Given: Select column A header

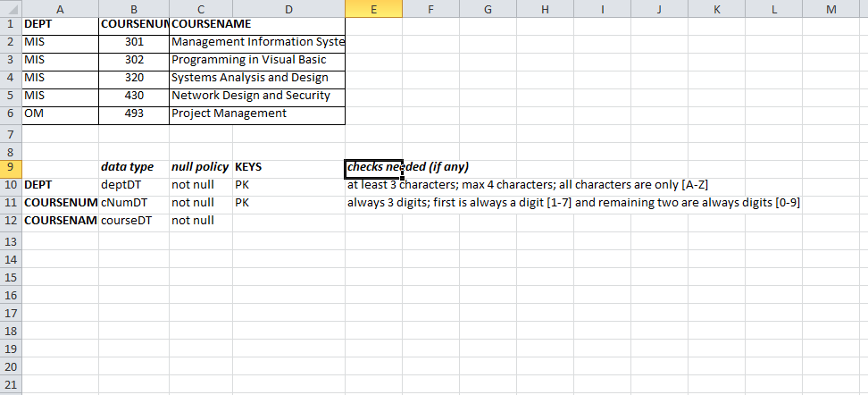Looking at the screenshot, I should 61,8.
